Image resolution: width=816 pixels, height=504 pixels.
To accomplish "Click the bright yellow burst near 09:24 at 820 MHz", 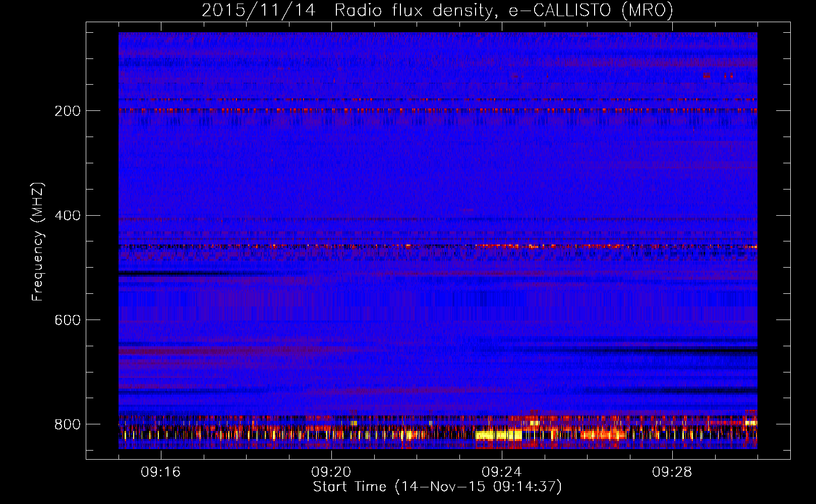I will click(499, 434).
